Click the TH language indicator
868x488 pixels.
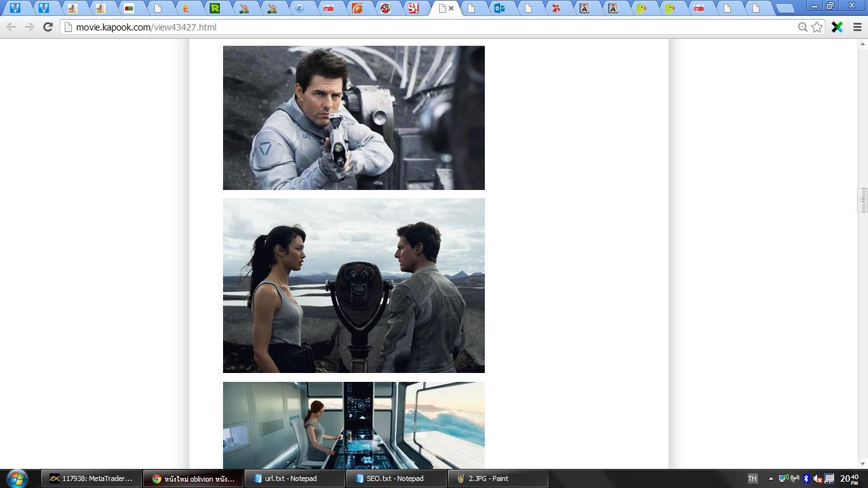pyautogui.click(x=752, y=478)
